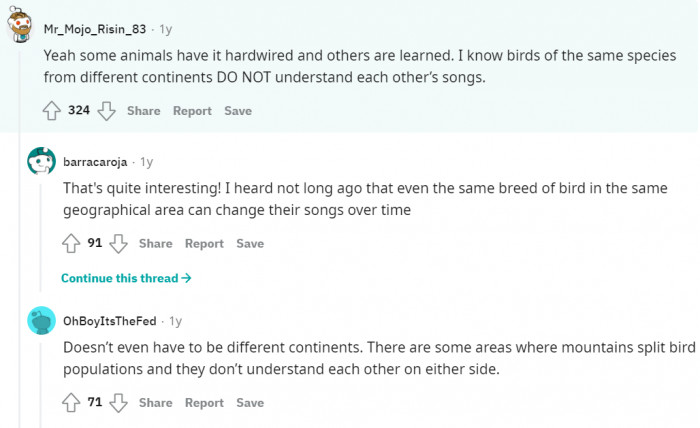Report the top comment with 324 votes
Viewport: 700px width, 428px height.
(x=192, y=111)
